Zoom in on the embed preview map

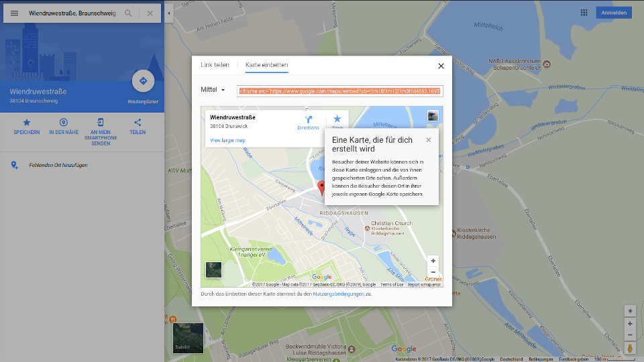coord(433,261)
